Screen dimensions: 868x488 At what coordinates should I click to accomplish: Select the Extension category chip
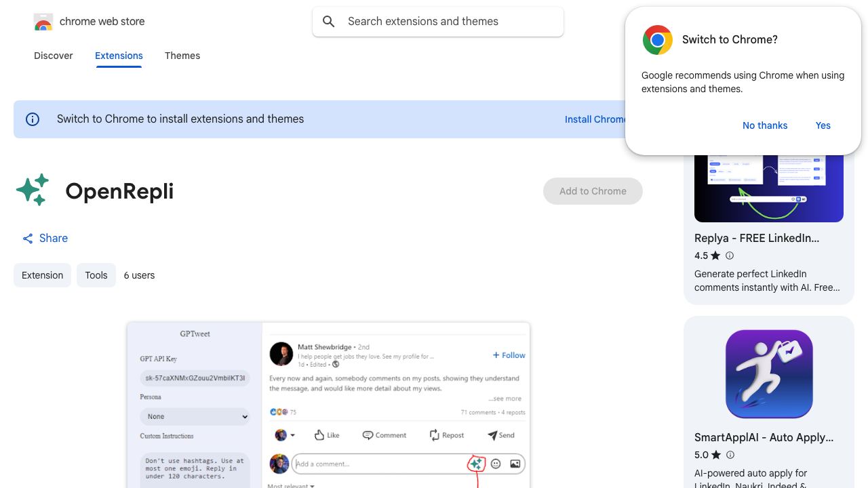click(x=42, y=275)
